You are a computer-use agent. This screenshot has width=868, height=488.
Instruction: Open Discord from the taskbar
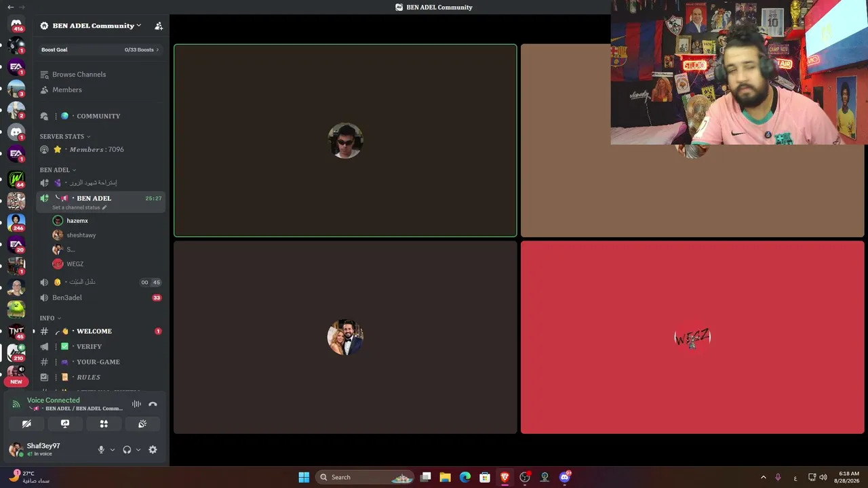pos(564,477)
